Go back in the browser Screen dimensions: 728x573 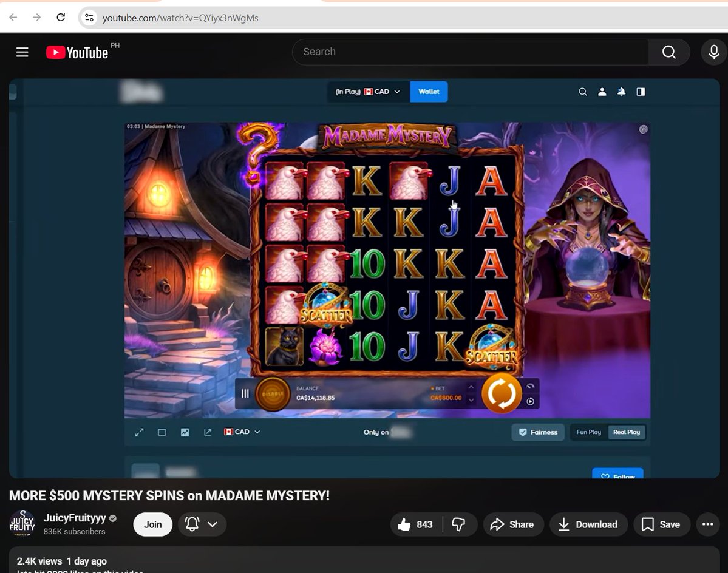tap(13, 18)
